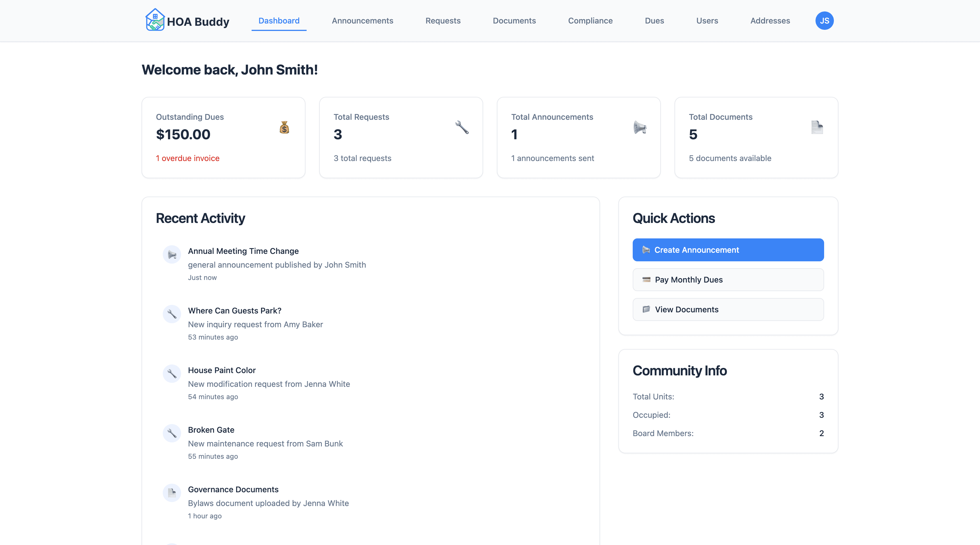Click the folder icon on View Documents

(x=646, y=309)
